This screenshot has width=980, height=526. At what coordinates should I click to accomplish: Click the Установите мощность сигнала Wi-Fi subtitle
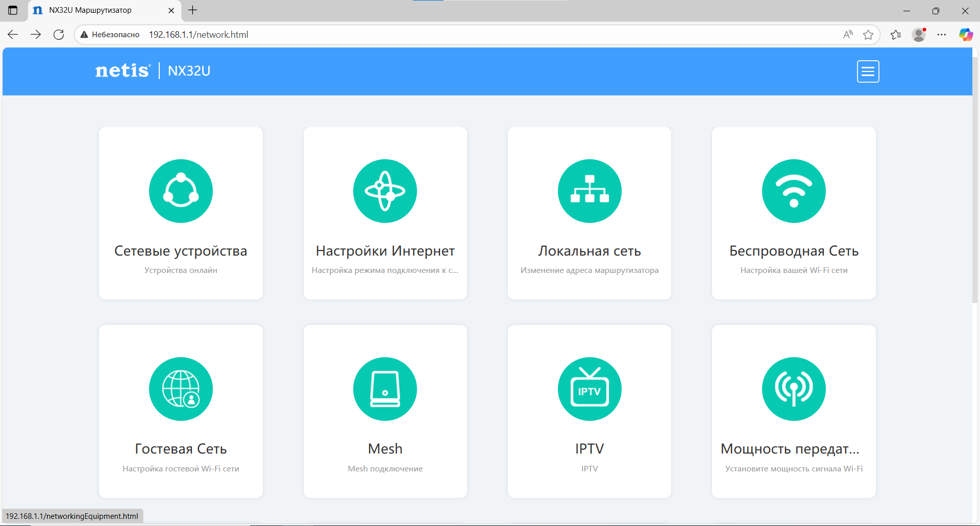pos(794,469)
